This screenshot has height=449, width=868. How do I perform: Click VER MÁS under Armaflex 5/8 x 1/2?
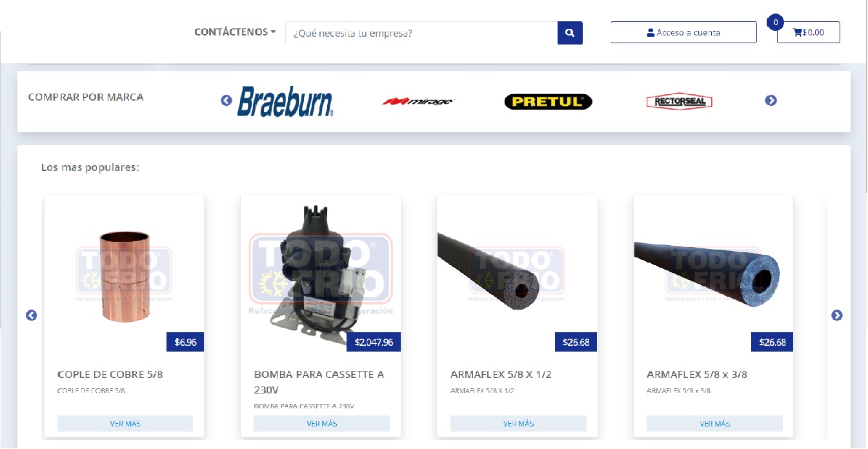(x=518, y=424)
